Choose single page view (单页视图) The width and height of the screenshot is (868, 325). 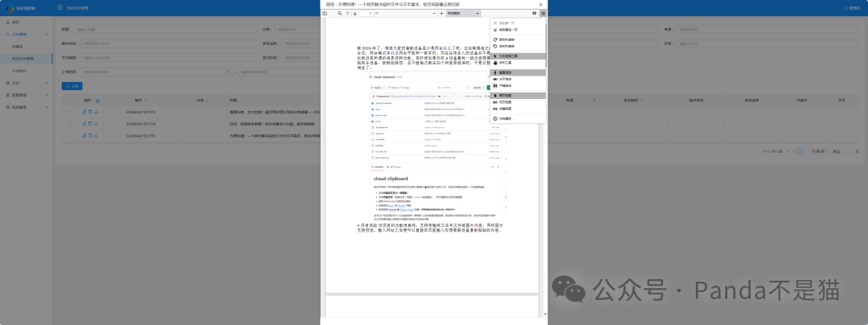[518, 96]
